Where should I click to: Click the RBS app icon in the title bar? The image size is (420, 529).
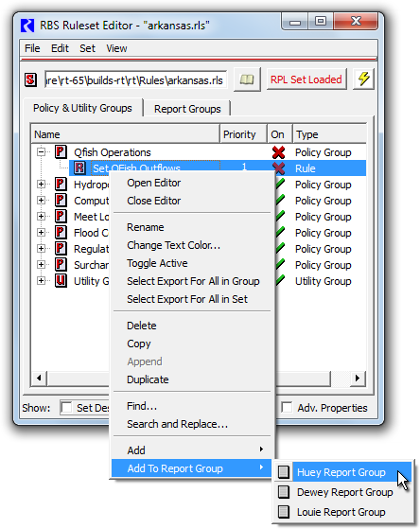pyautogui.click(x=27, y=26)
